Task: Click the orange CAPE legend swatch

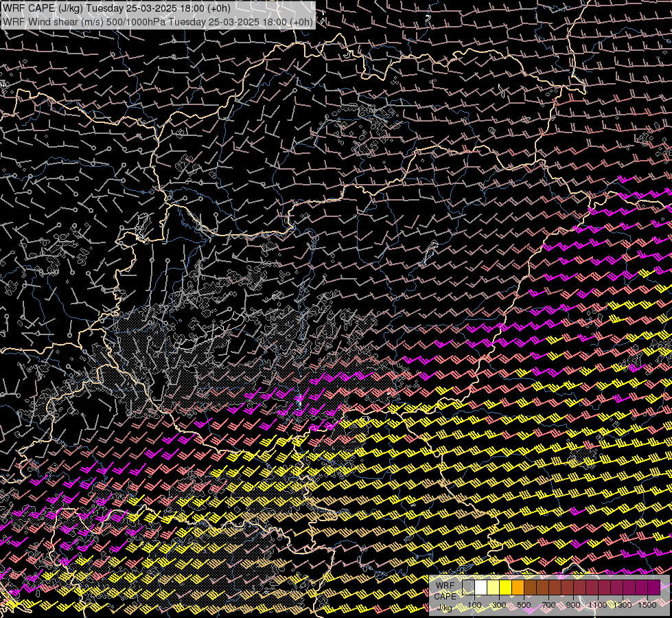Action: pyautogui.click(x=518, y=587)
